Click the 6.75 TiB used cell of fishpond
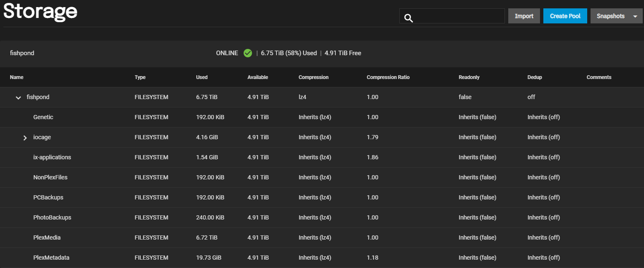 click(207, 97)
